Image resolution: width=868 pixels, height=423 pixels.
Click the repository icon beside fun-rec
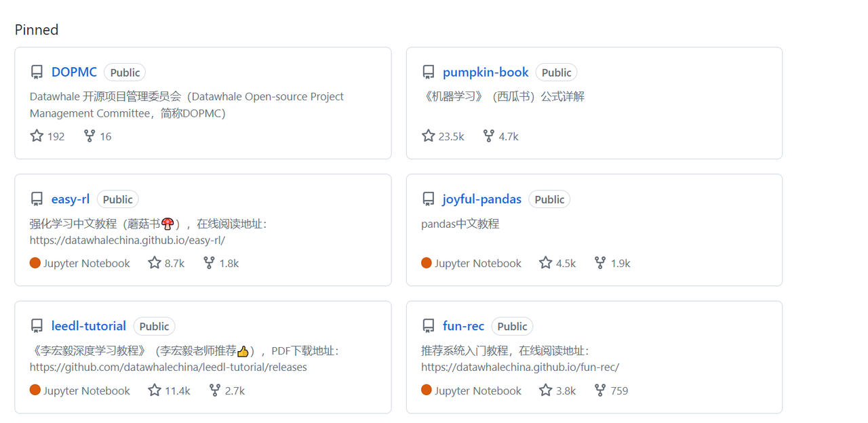[x=429, y=327]
